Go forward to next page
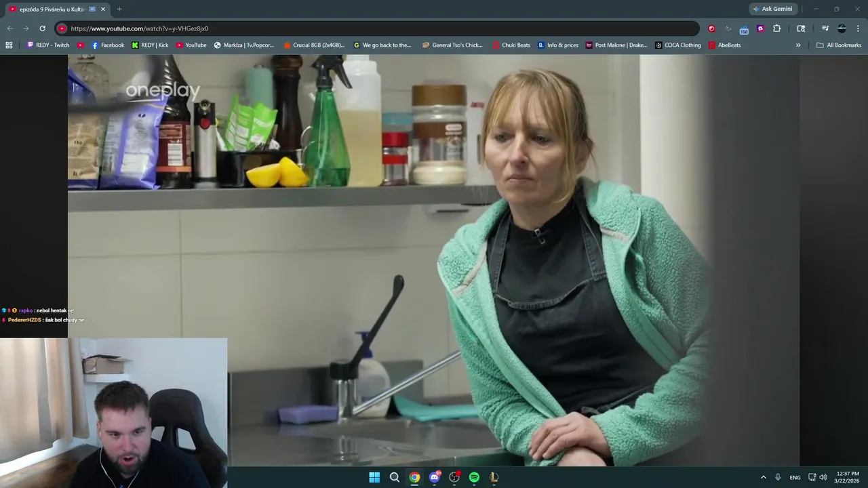 pos(26,28)
